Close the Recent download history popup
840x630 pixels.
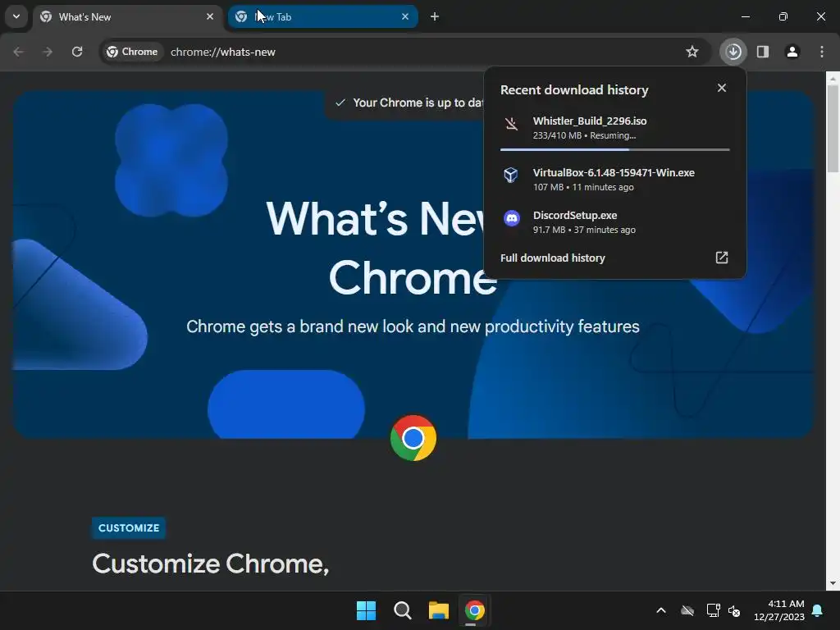pos(722,88)
